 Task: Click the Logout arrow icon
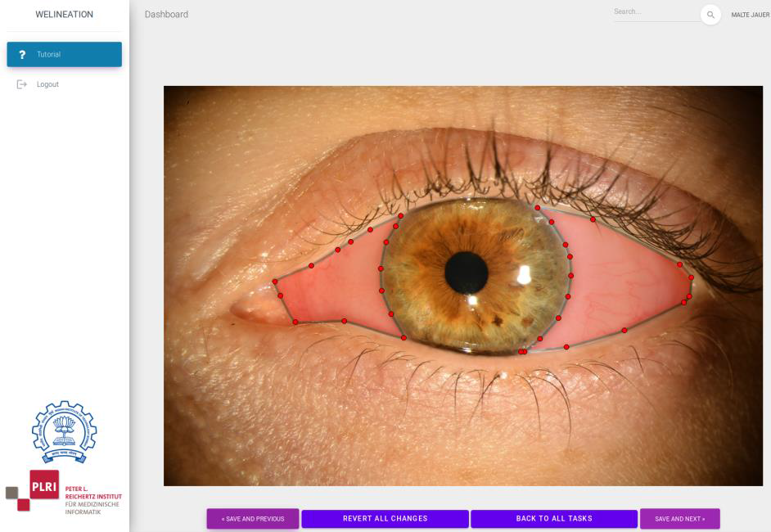[22, 84]
